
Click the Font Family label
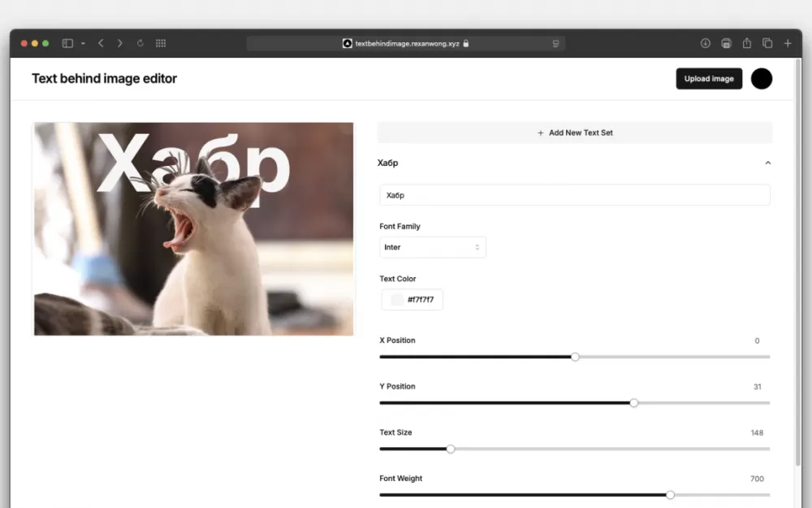[400, 227]
